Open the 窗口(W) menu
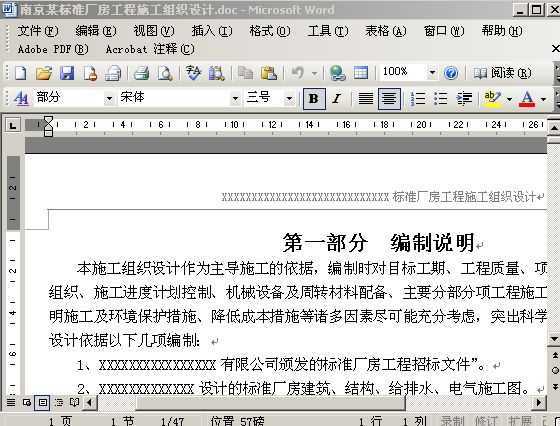The width and height of the screenshot is (560, 426). point(444,31)
